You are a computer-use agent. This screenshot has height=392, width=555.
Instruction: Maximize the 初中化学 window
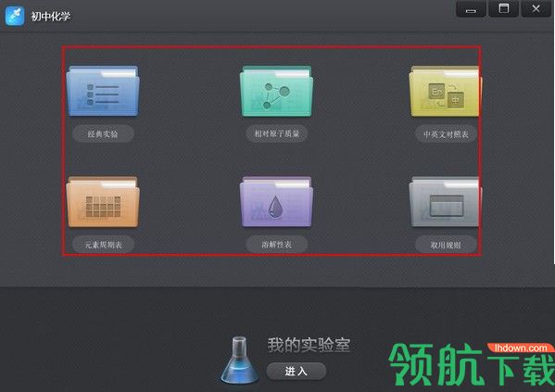(x=504, y=9)
